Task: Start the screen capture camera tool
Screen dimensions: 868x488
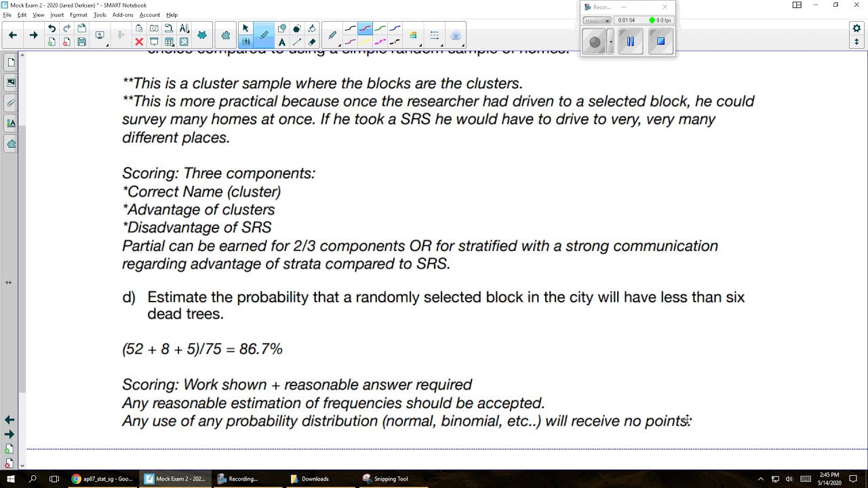Action: [154, 28]
